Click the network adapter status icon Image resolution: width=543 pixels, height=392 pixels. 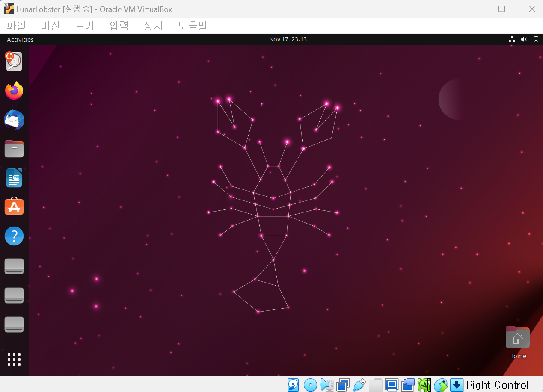click(x=343, y=385)
